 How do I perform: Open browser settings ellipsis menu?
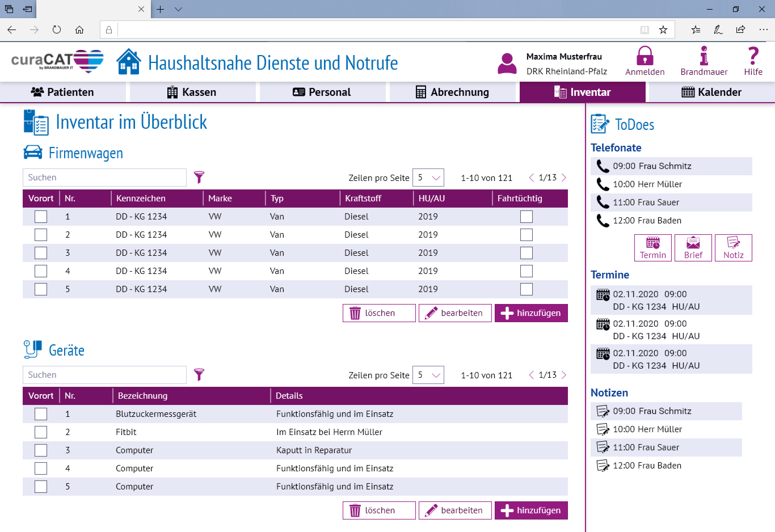[763, 30]
